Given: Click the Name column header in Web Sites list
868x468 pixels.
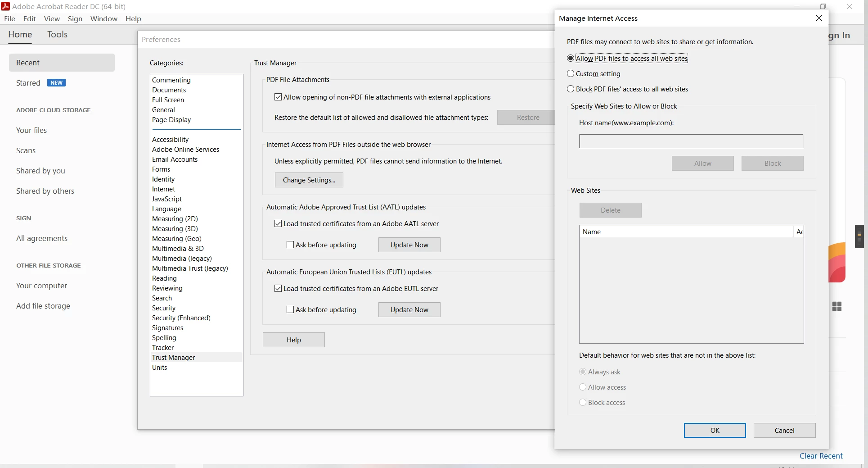Looking at the screenshot, I should (x=686, y=232).
